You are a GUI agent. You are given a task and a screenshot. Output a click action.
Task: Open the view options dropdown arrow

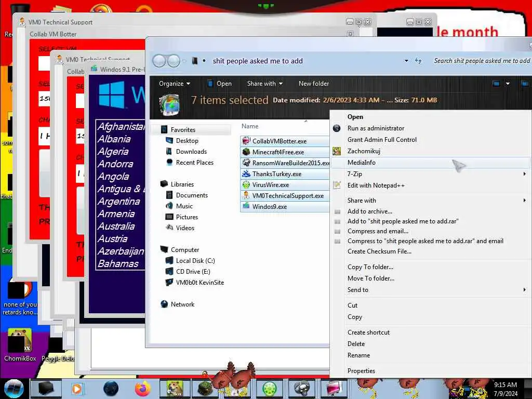click(508, 84)
